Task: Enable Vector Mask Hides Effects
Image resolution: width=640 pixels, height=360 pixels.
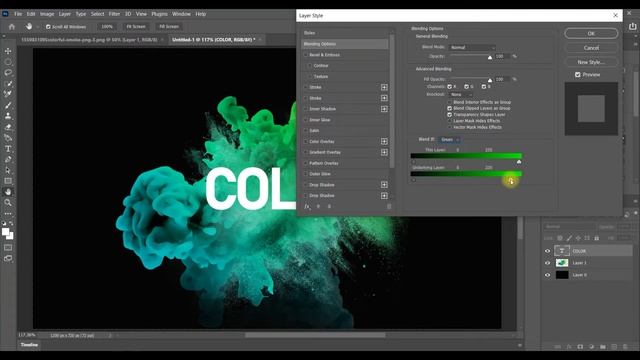Action: [449, 127]
